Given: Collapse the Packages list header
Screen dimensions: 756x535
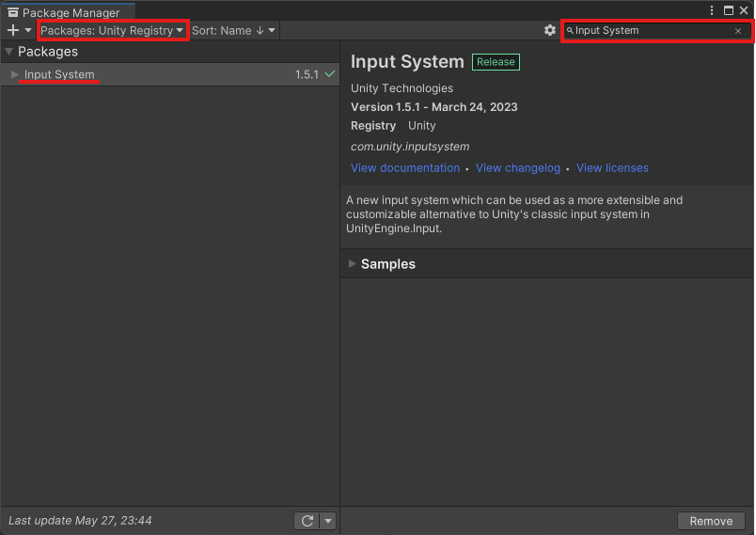Looking at the screenshot, I should [9, 51].
